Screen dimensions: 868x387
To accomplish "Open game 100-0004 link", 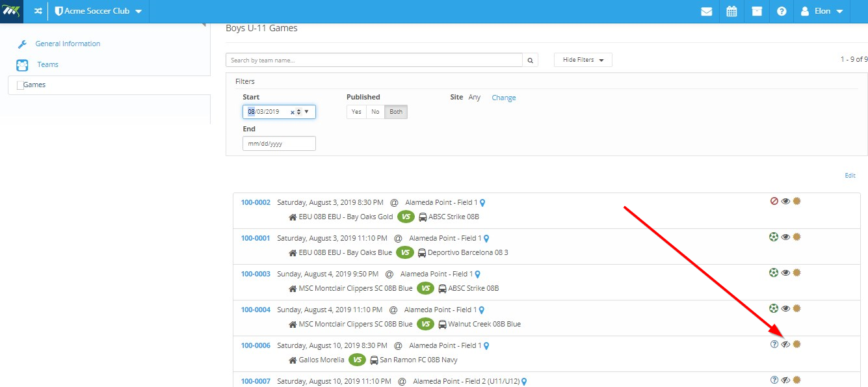I will coord(256,310).
